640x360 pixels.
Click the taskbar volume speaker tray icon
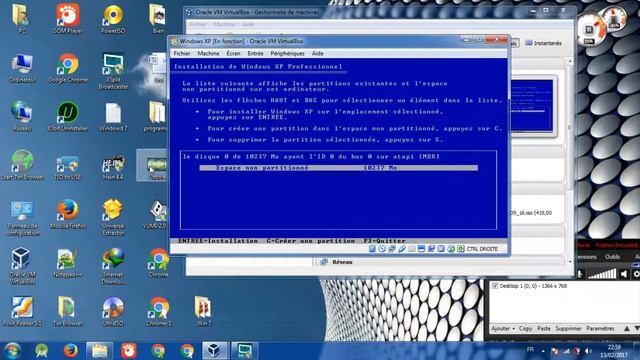tap(588, 351)
